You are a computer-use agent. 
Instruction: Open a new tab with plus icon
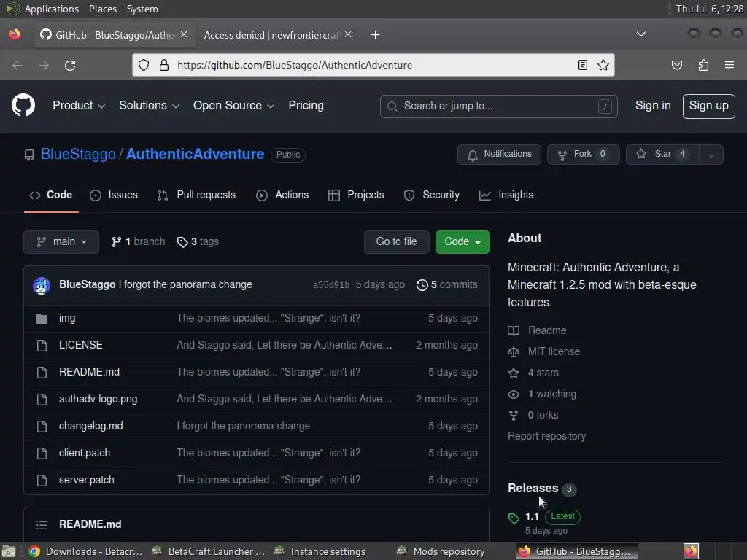[376, 35]
